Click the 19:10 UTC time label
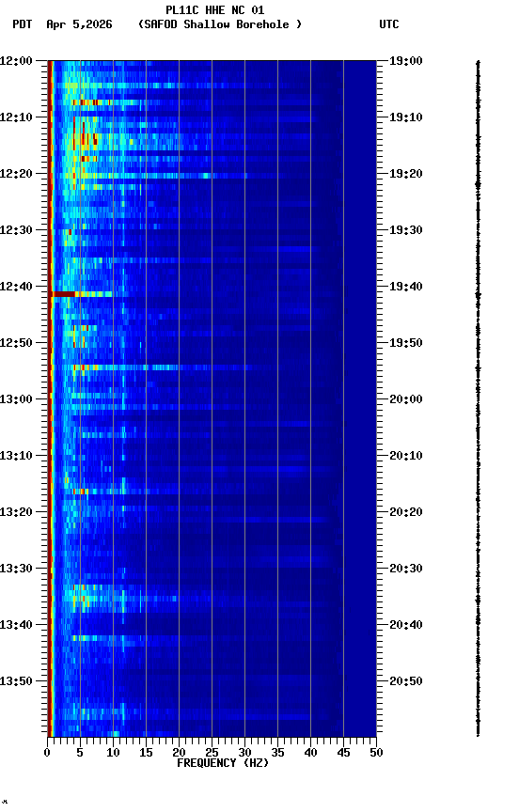The image size is (519, 812). [406, 117]
